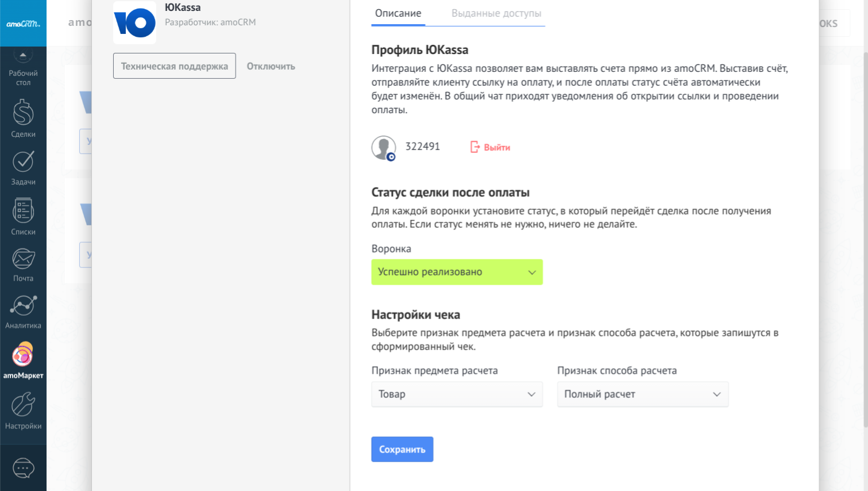The image size is (868, 491).
Task: Select amoМаркет in the sidebar
Action: point(23,360)
